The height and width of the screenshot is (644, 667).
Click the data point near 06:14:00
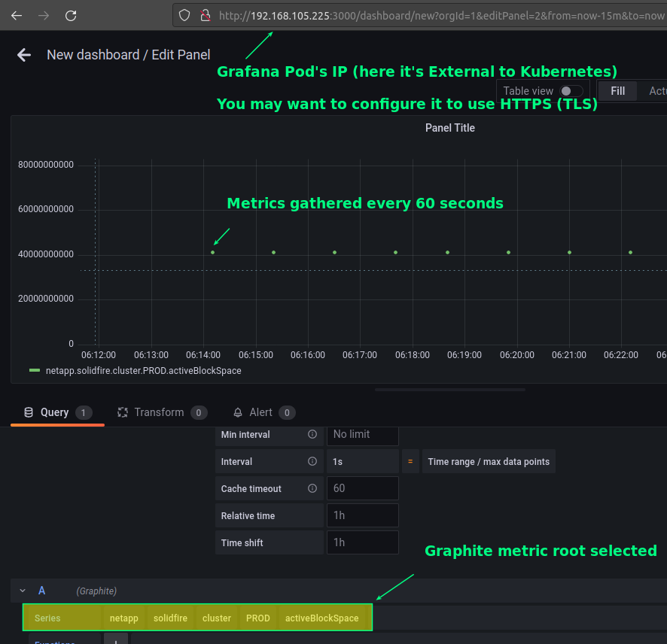click(213, 253)
